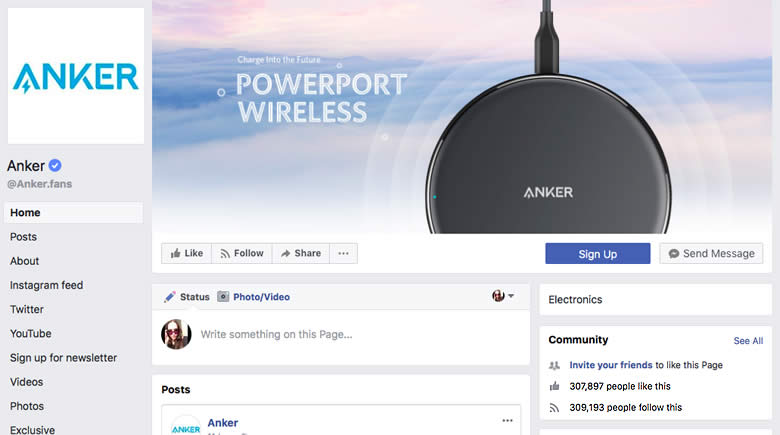Go to Posts in the sidebar
The image size is (780, 435).
[x=23, y=237]
